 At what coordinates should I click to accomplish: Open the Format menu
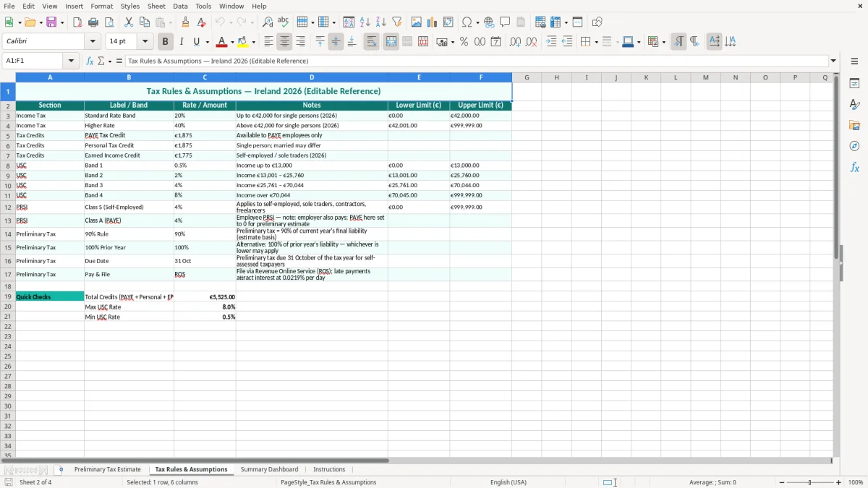pyautogui.click(x=102, y=6)
